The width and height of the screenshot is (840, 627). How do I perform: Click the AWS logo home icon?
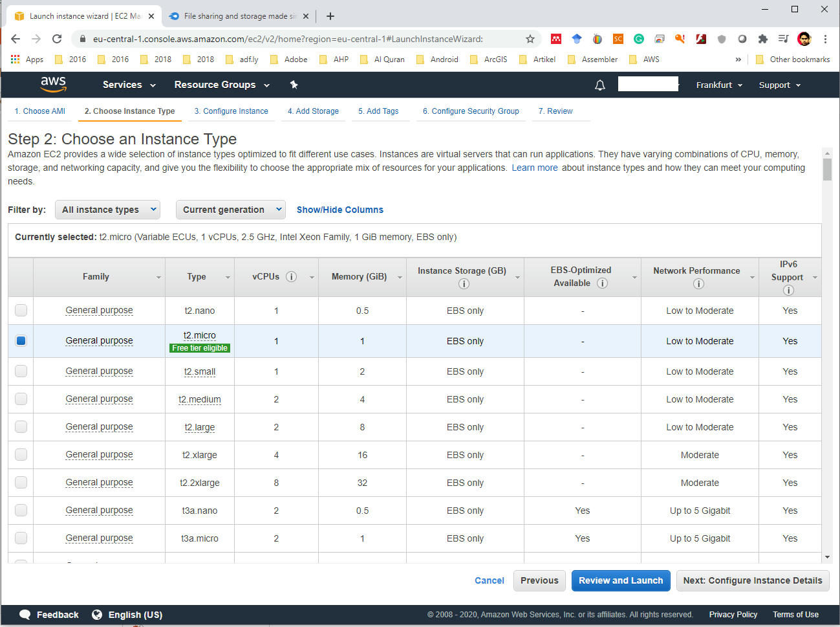tap(53, 84)
